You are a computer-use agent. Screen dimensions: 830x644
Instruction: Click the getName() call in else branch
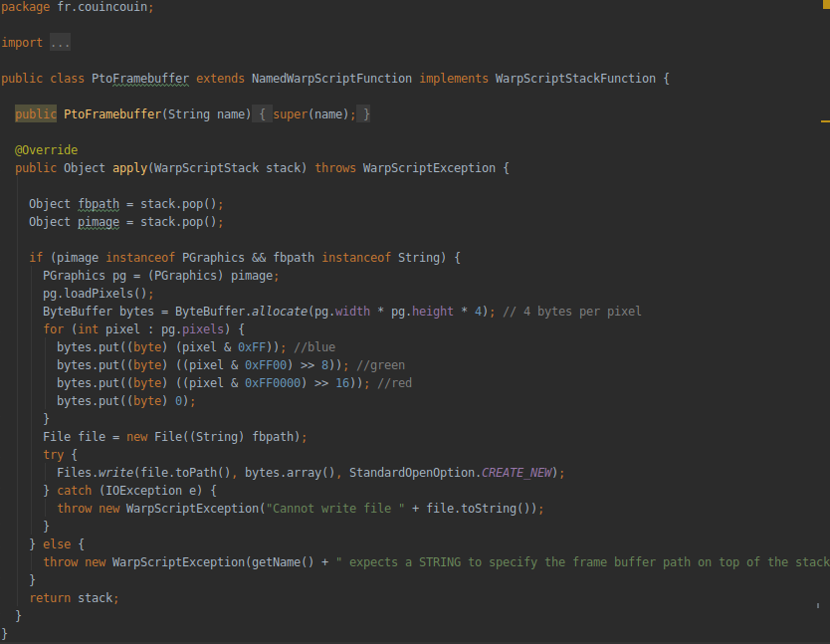click(283, 562)
